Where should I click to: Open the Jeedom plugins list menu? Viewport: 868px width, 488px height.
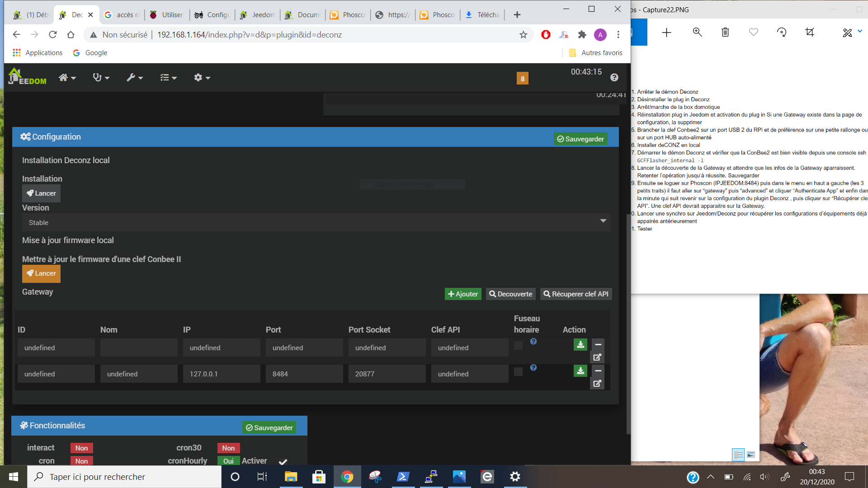point(168,78)
